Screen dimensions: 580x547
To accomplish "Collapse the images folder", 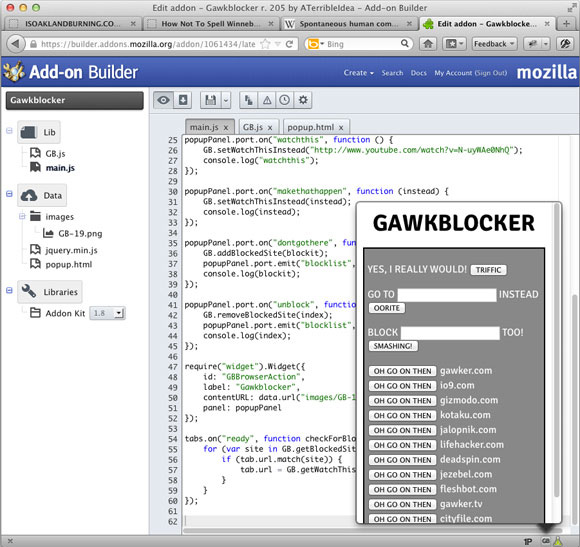I will tap(22, 216).
